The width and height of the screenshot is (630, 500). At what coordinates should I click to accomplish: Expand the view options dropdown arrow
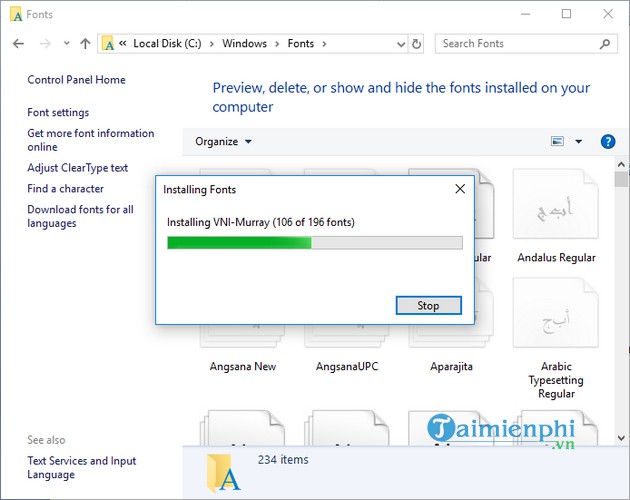579,141
